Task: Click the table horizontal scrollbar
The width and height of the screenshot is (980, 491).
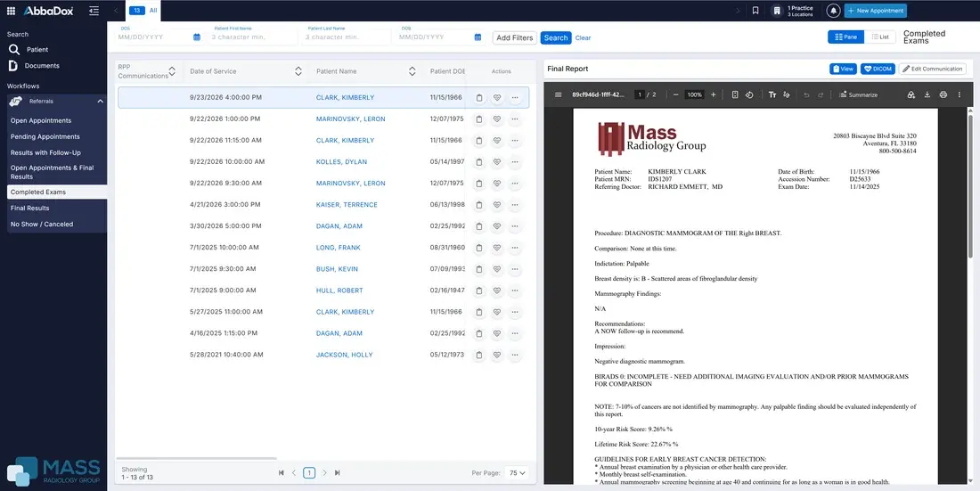Action: pos(196,459)
